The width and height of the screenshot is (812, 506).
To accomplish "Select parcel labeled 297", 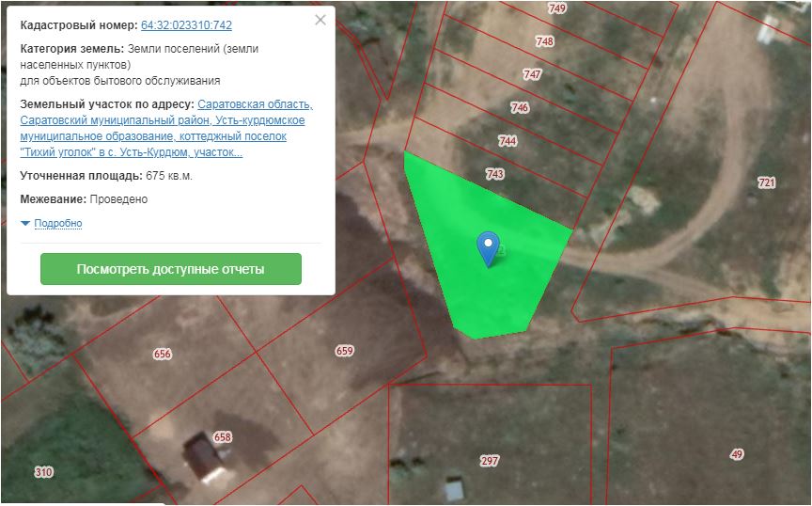I will pyautogui.click(x=490, y=461).
